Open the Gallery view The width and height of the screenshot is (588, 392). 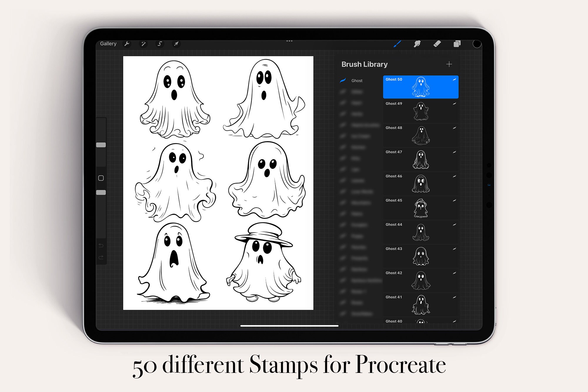pos(108,44)
